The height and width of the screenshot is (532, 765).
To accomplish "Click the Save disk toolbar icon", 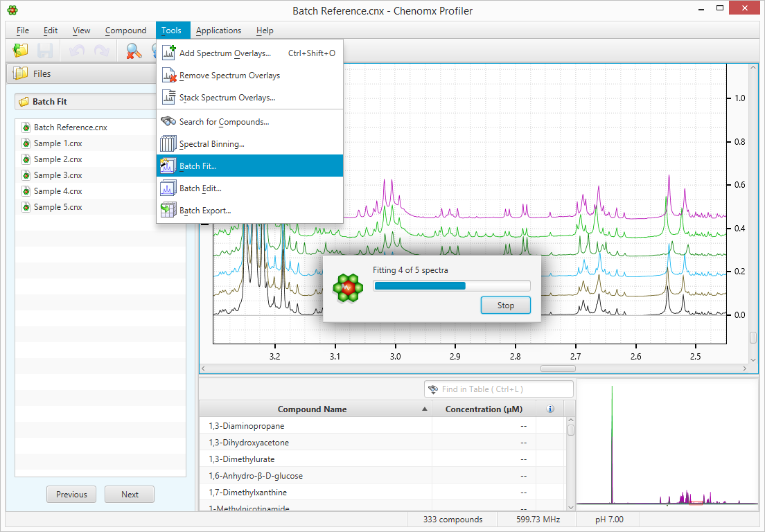I will 45,51.
